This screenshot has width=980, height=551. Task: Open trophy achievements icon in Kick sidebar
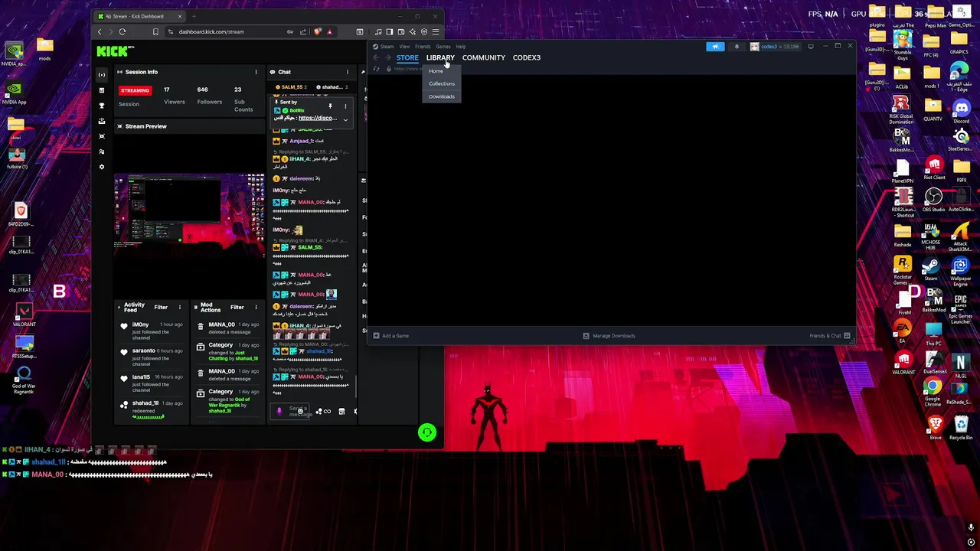coord(102,106)
